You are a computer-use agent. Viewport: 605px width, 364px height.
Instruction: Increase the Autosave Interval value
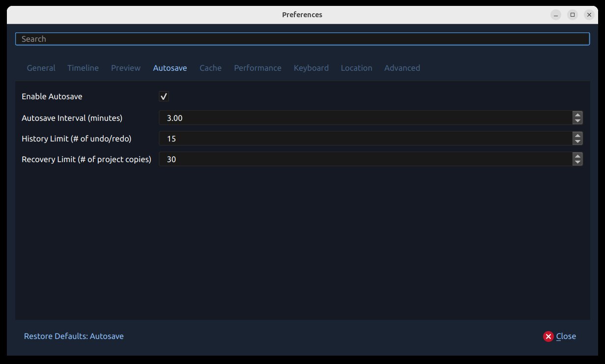577,115
